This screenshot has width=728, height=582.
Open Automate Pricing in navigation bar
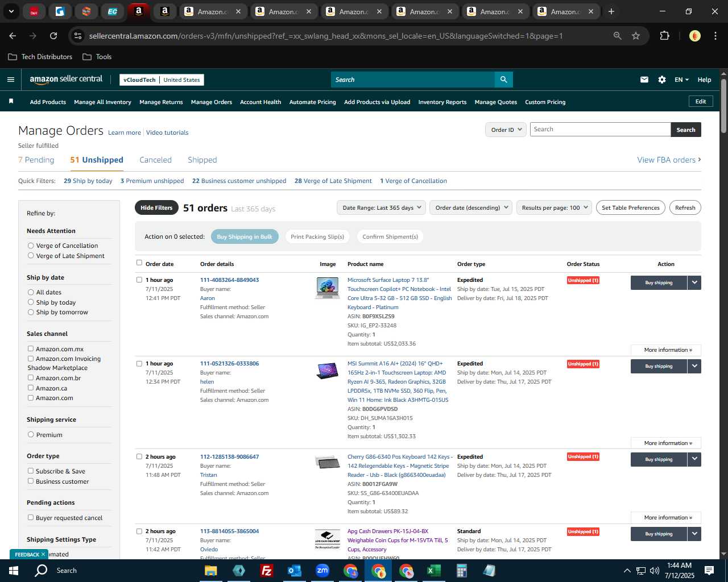tap(312, 102)
